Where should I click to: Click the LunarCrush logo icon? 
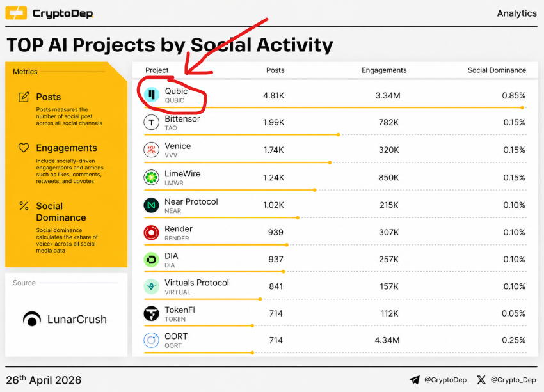(x=32, y=319)
